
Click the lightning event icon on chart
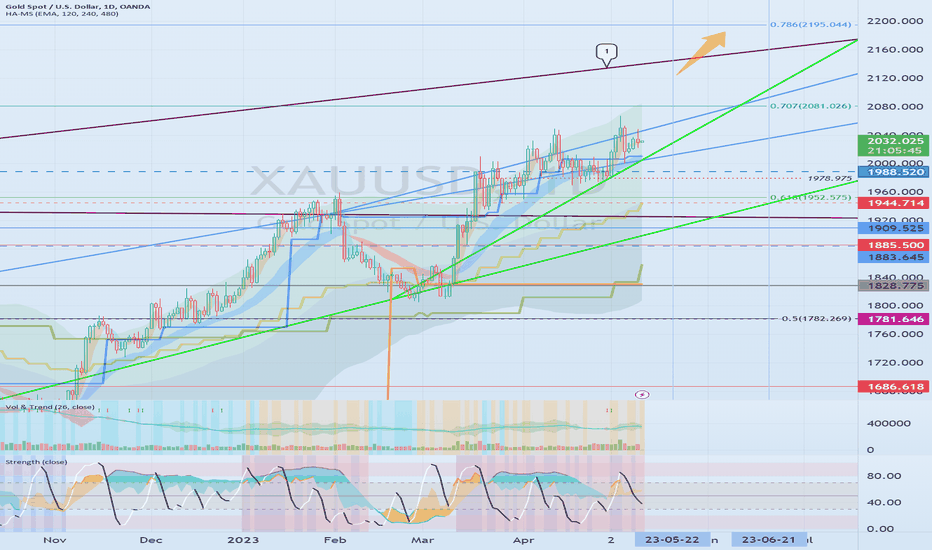tap(642, 394)
